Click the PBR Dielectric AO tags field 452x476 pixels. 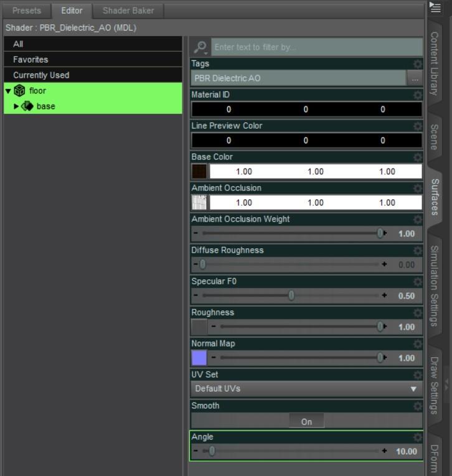[x=298, y=78]
